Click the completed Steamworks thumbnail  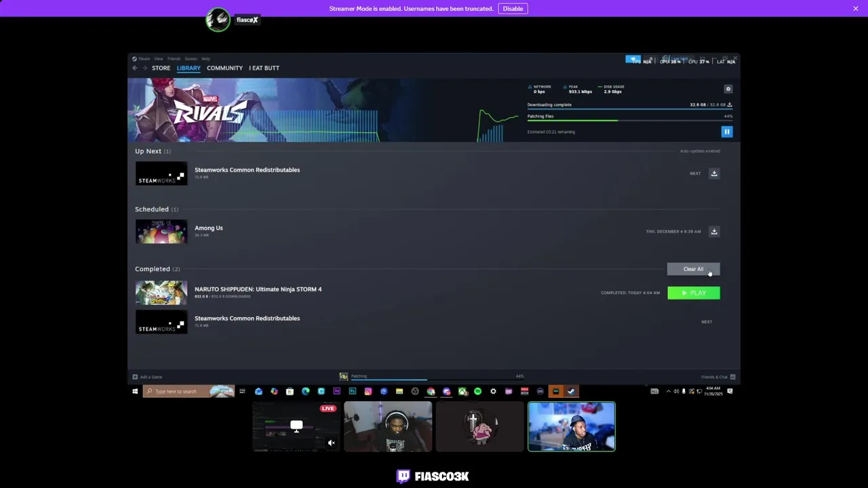pos(161,322)
